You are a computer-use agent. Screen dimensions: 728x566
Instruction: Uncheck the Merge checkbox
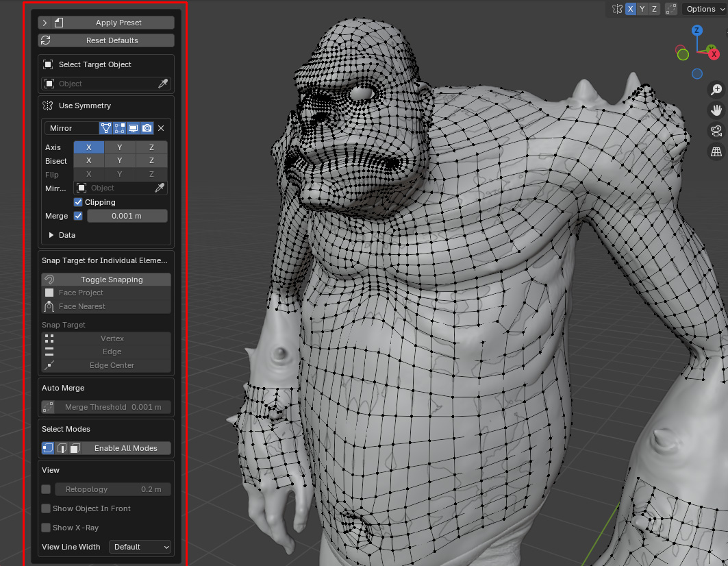tap(78, 216)
